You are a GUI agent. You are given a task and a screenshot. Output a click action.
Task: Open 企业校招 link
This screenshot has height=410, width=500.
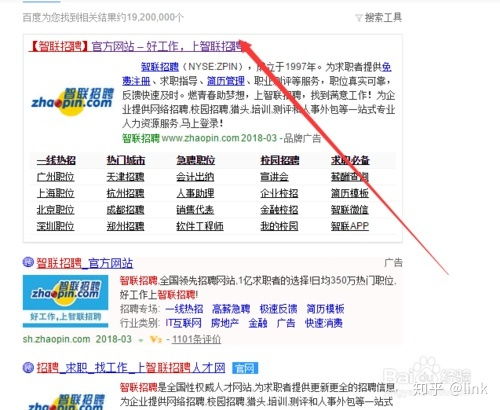point(279,193)
